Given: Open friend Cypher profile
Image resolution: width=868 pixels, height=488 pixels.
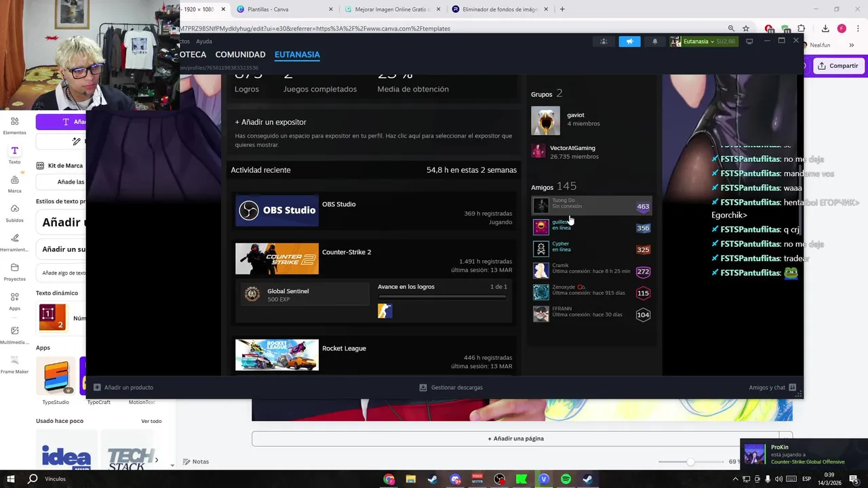Looking at the screenshot, I should click(591, 249).
